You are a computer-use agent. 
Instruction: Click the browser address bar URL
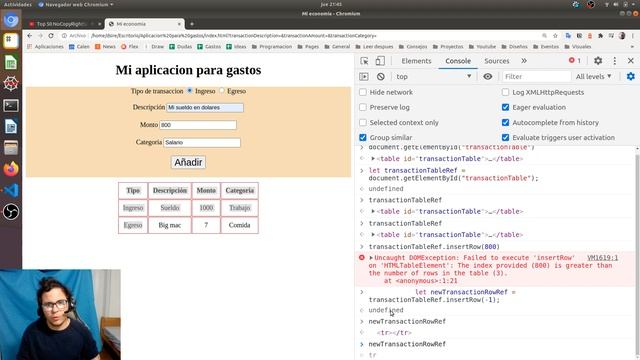click(x=234, y=36)
